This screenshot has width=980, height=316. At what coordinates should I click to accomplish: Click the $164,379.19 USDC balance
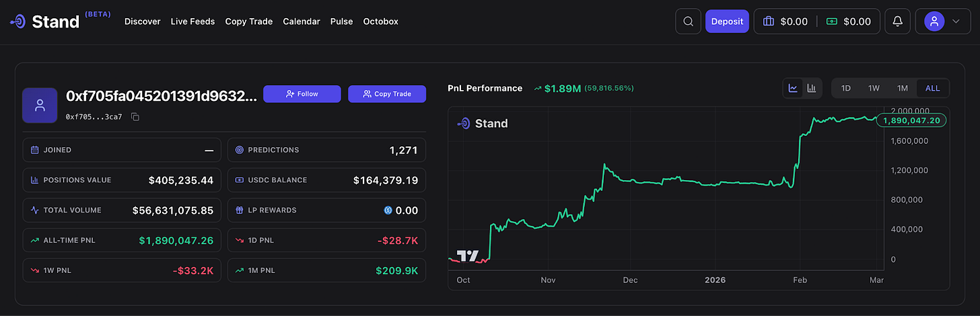[386, 180]
